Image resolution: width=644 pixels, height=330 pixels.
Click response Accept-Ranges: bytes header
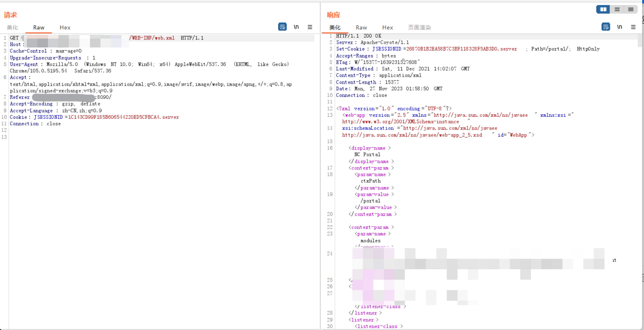click(x=366, y=56)
